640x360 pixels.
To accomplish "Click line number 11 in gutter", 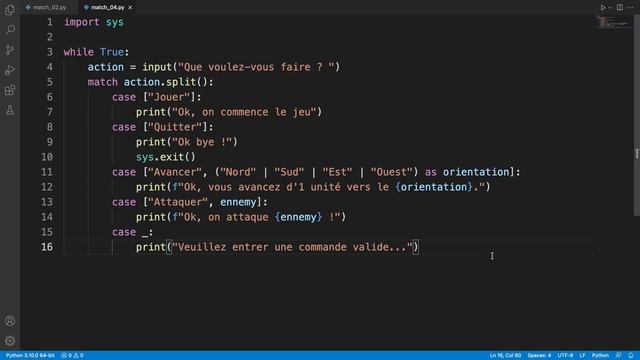I will point(47,172).
